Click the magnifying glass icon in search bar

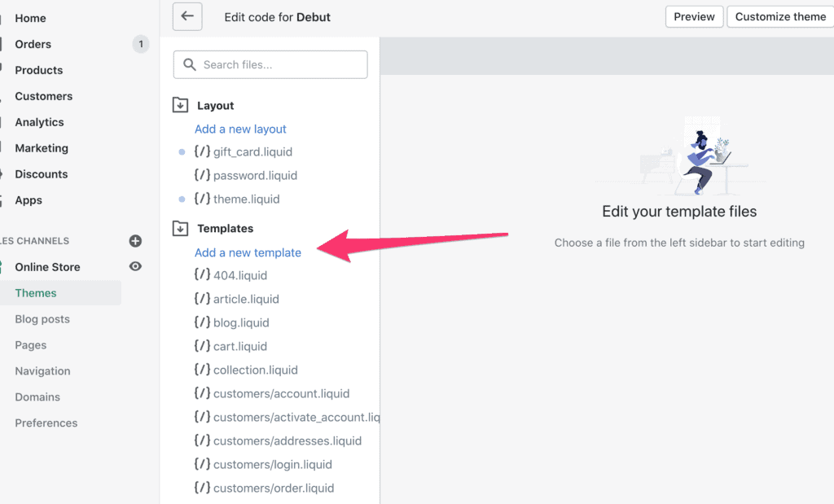190,64
